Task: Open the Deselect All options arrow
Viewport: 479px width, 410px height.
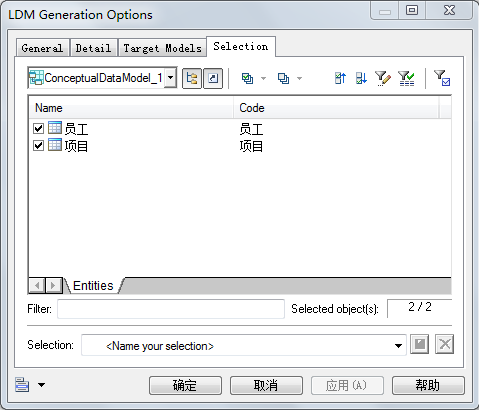Action: (x=299, y=79)
